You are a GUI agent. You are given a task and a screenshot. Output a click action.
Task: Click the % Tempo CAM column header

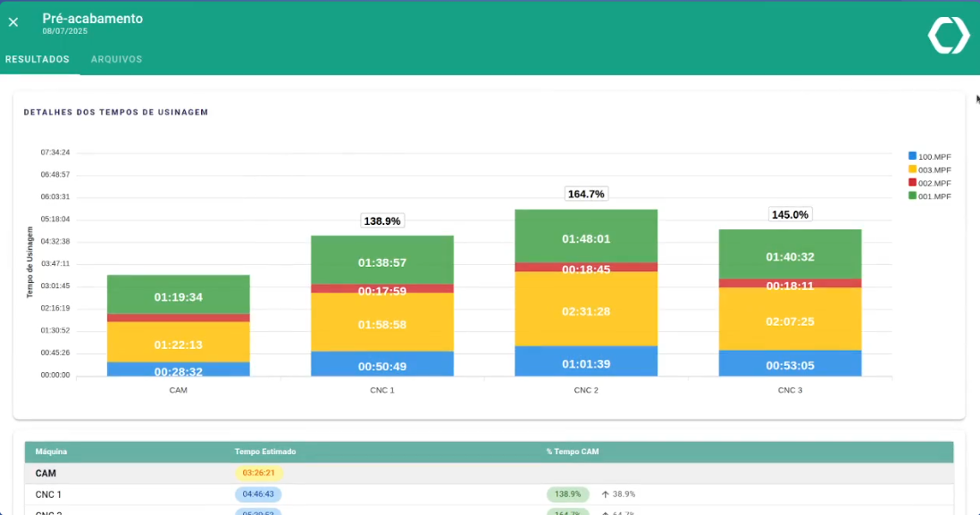pyautogui.click(x=572, y=452)
